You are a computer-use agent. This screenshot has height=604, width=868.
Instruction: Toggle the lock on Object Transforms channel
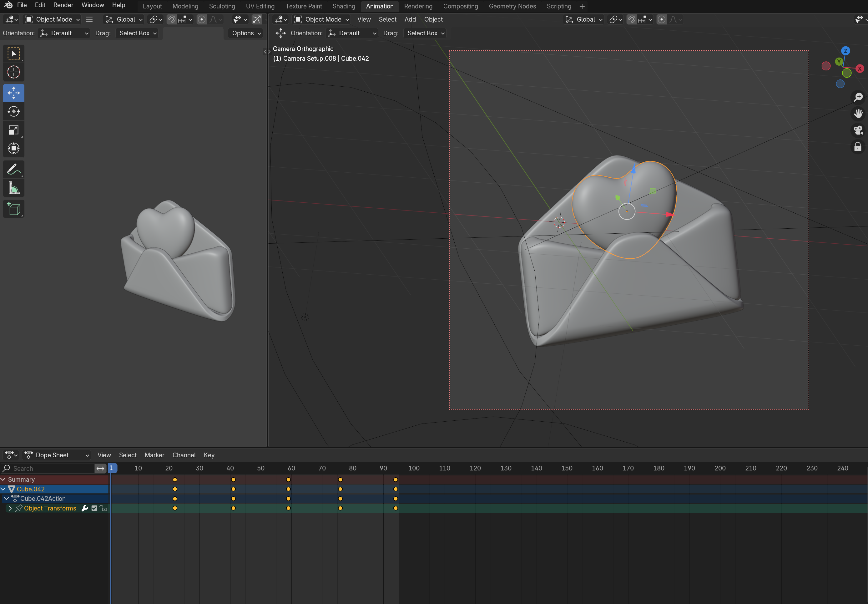pos(103,508)
